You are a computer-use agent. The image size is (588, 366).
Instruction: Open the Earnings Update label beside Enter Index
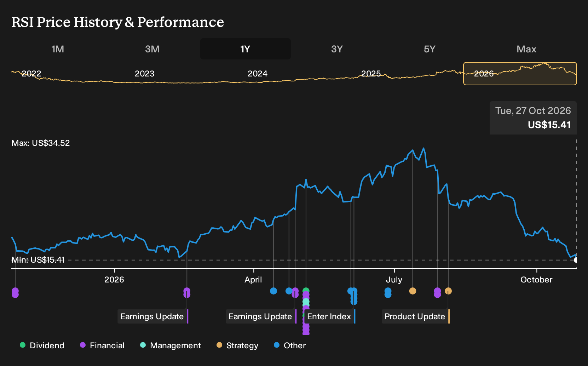(x=261, y=316)
